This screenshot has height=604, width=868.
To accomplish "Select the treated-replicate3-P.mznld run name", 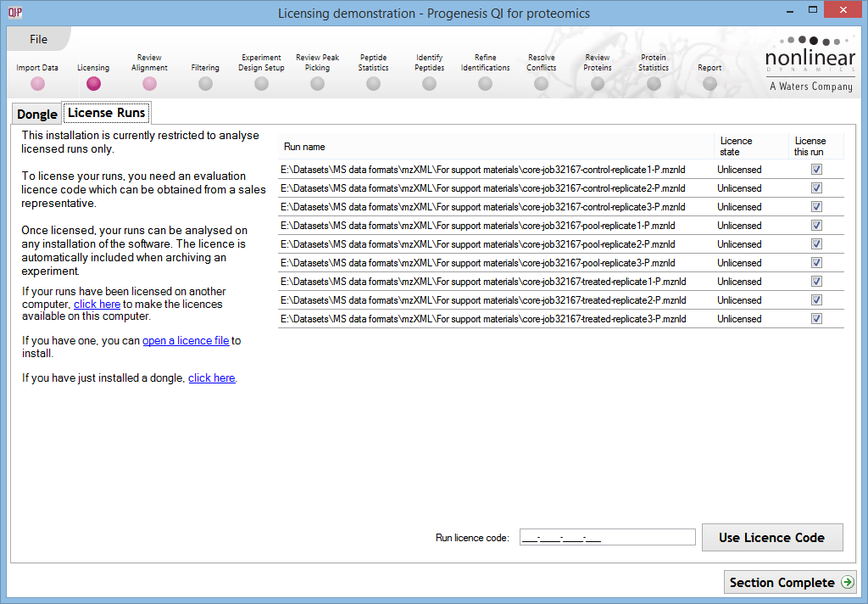I will click(x=483, y=319).
